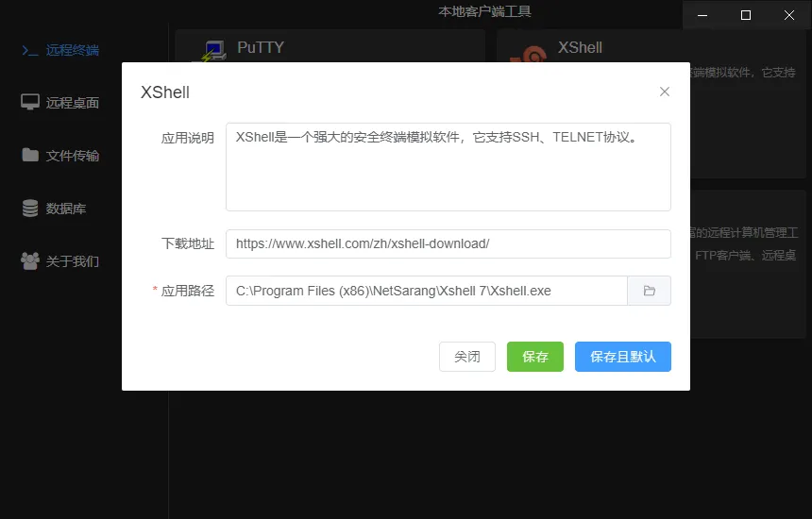Click the database stack icon beside 数据库
Image resolution: width=812 pixels, height=519 pixels.
[30, 208]
